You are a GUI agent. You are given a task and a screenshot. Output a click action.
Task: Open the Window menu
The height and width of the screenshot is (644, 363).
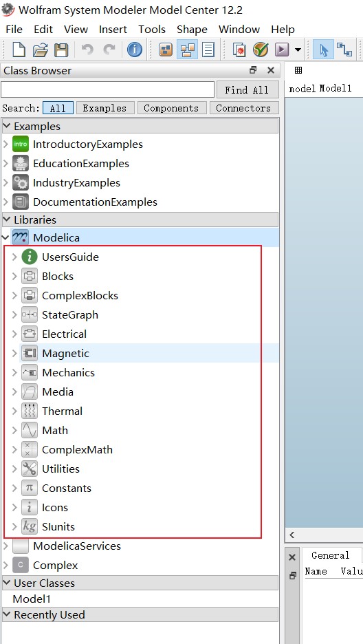click(x=239, y=29)
